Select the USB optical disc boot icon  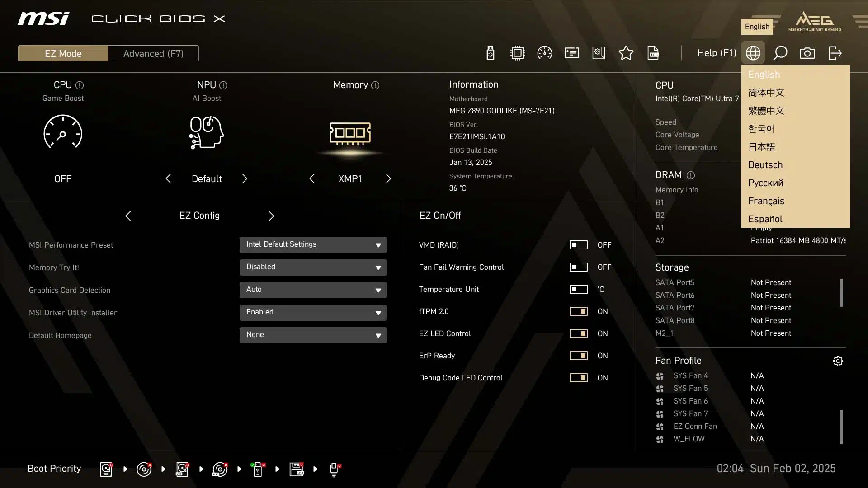click(220, 469)
